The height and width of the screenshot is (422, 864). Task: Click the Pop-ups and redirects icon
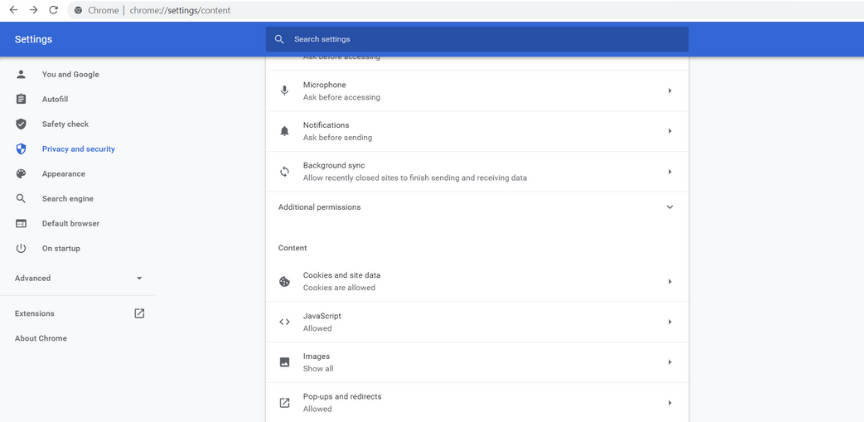[284, 403]
